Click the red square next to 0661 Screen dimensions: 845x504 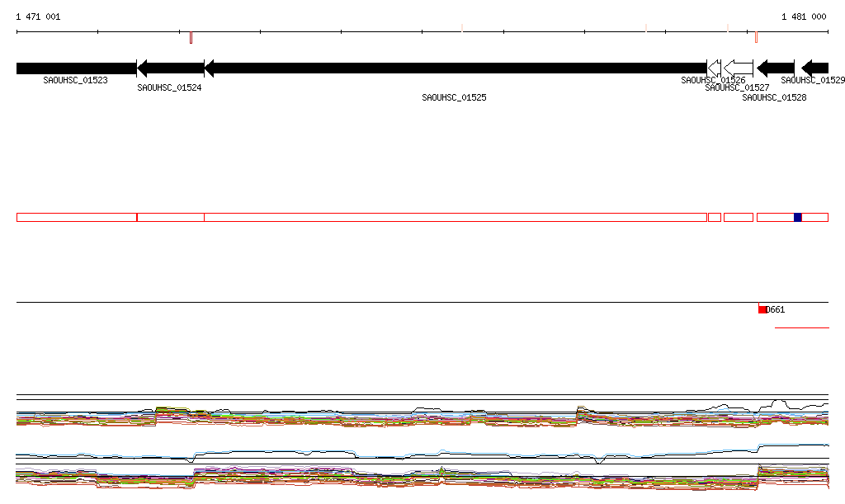point(762,309)
